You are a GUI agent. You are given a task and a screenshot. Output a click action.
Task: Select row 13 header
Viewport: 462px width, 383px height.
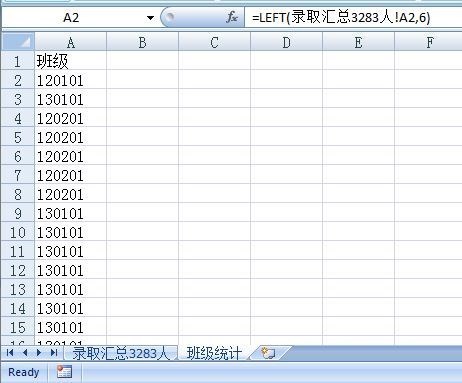[18, 289]
